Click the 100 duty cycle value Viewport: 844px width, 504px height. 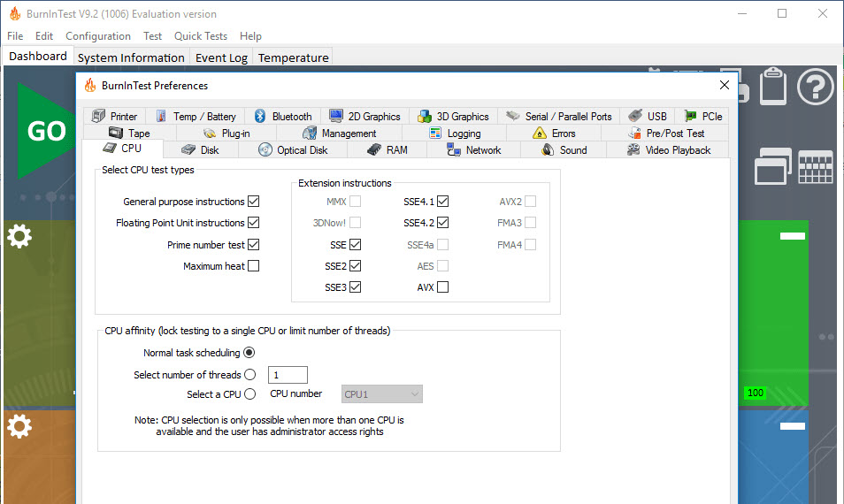[x=756, y=393]
